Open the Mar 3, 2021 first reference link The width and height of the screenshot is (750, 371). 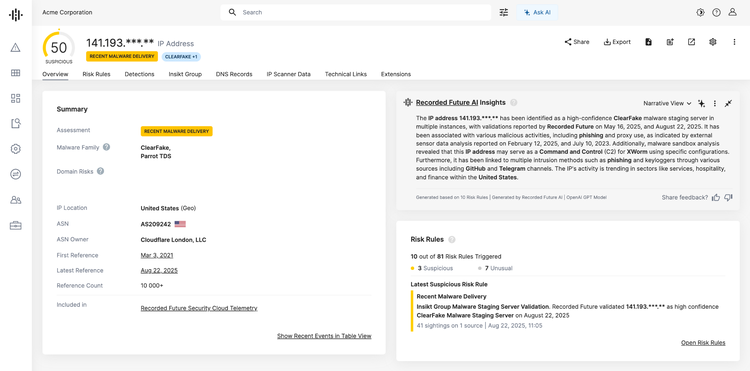click(x=157, y=255)
